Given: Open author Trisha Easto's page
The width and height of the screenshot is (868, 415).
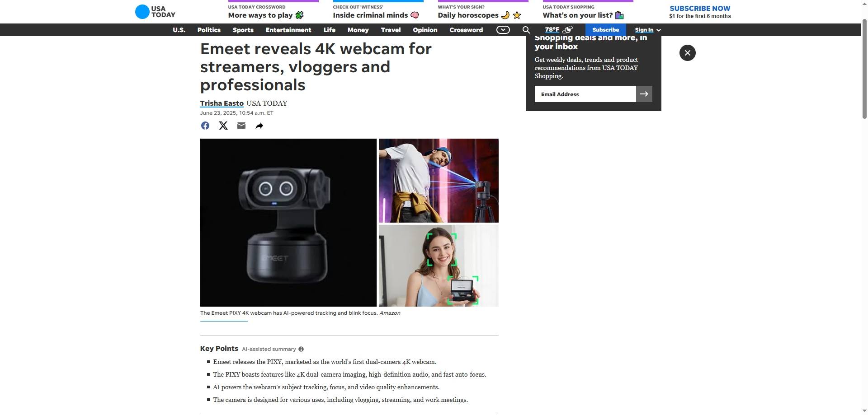Looking at the screenshot, I should pos(222,103).
